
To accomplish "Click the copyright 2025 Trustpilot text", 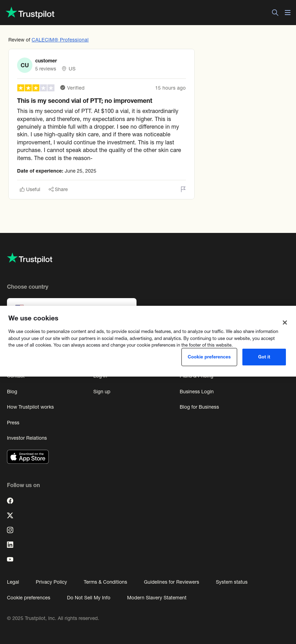I will click(x=53, y=618).
